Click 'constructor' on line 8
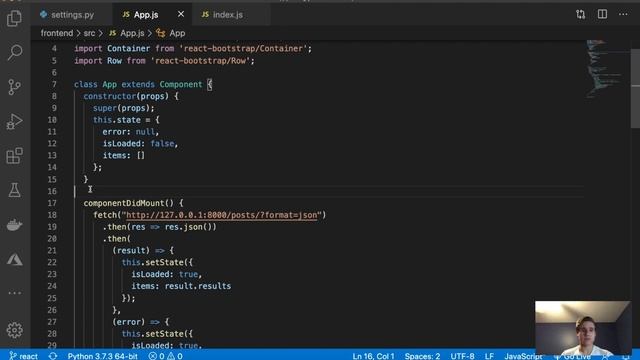 (109, 96)
